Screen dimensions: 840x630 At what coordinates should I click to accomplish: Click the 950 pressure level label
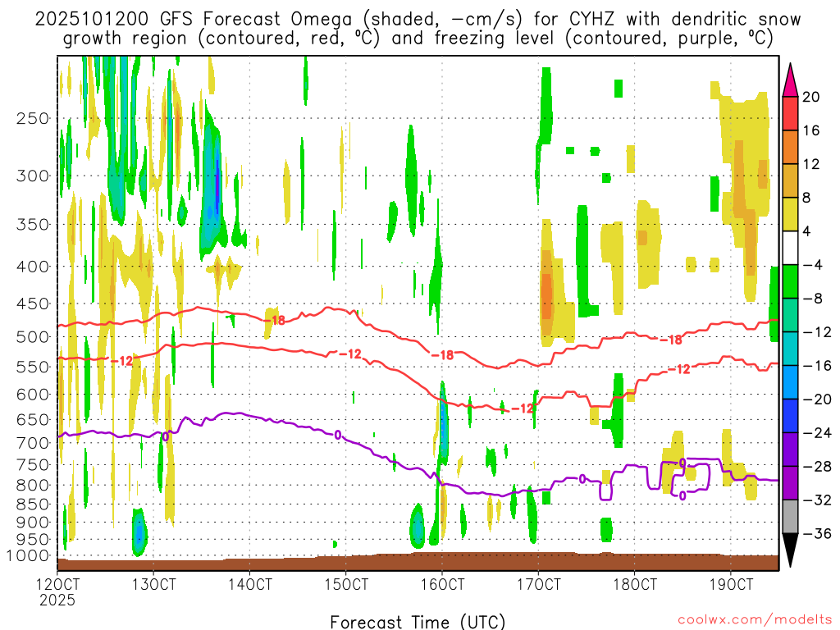[33, 540]
